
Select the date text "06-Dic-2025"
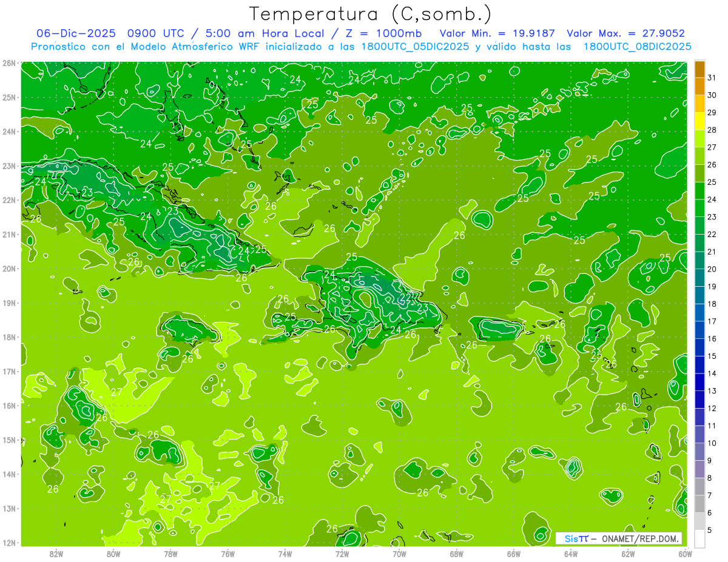(x=76, y=33)
